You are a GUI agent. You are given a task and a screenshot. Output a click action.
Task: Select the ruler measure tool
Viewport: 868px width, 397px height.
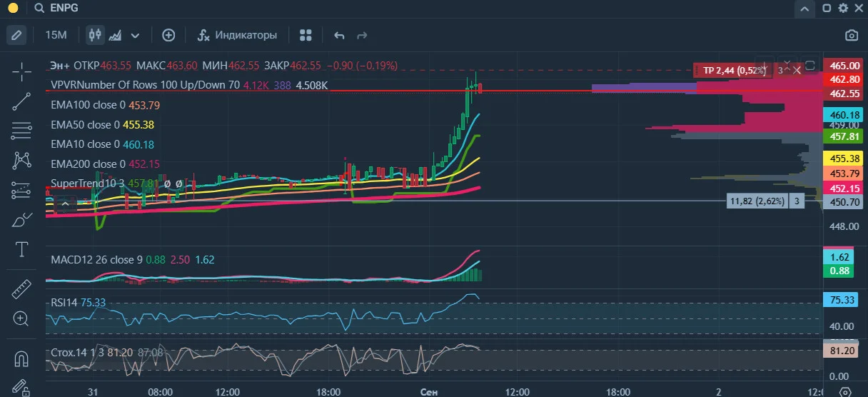pyautogui.click(x=22, y=289)
